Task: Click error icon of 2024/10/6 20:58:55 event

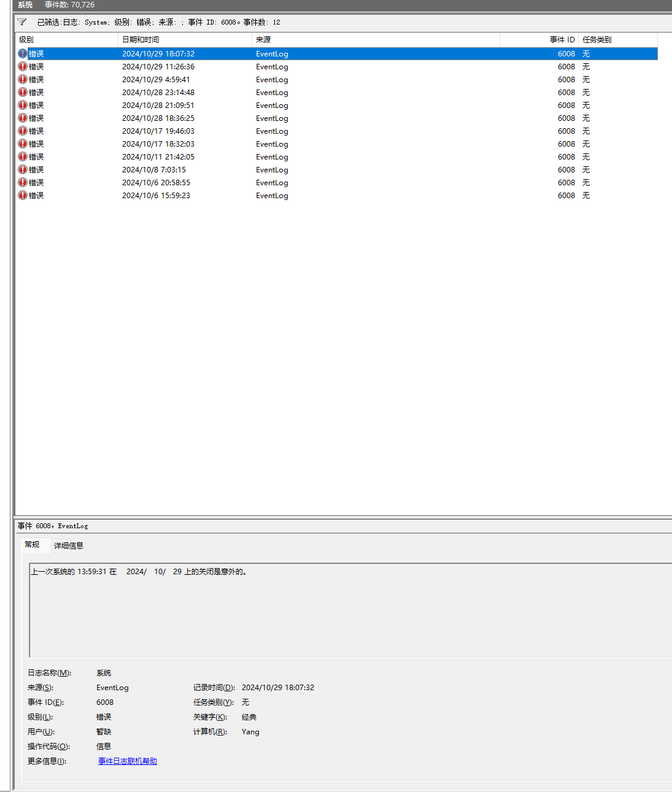Action: tap(23, 182)
